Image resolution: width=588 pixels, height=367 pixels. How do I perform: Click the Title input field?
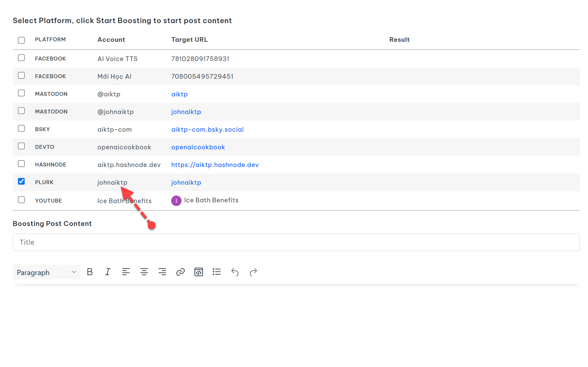(296, 242)
